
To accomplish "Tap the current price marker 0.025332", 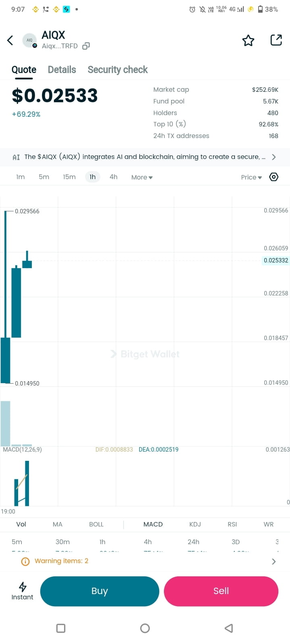I will click(x=276, y=260).
